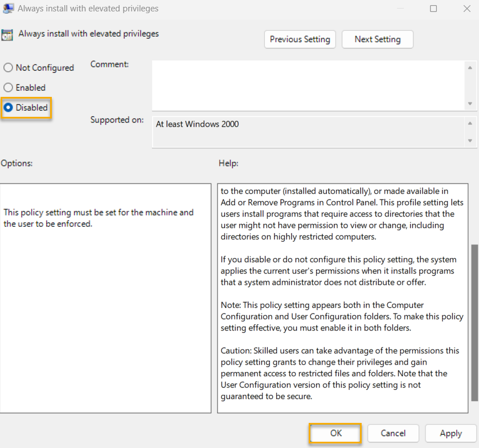The image size is (479, 448).
Task: Apply the policy change with Apply
Action: coord(451,433)
